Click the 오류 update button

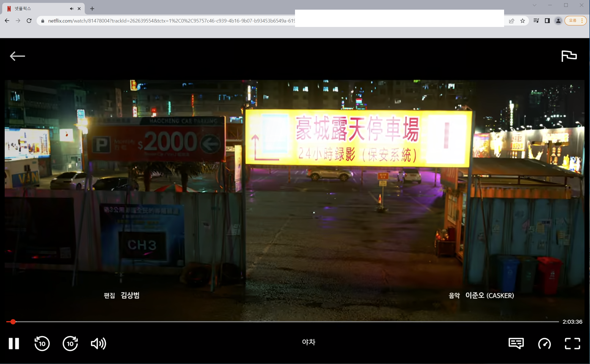[576, 21]
